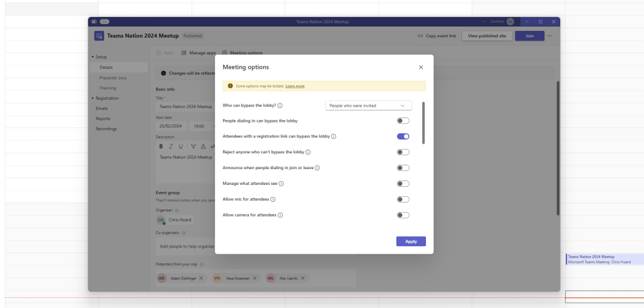Click the Teams event icon in header

click(x=99, y=36)
